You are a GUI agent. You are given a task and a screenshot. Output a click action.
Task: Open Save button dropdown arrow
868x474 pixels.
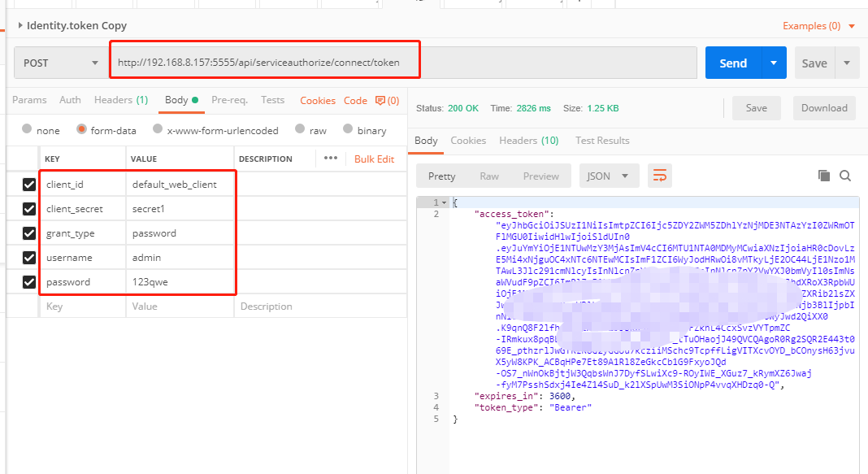tap(847, 63)
